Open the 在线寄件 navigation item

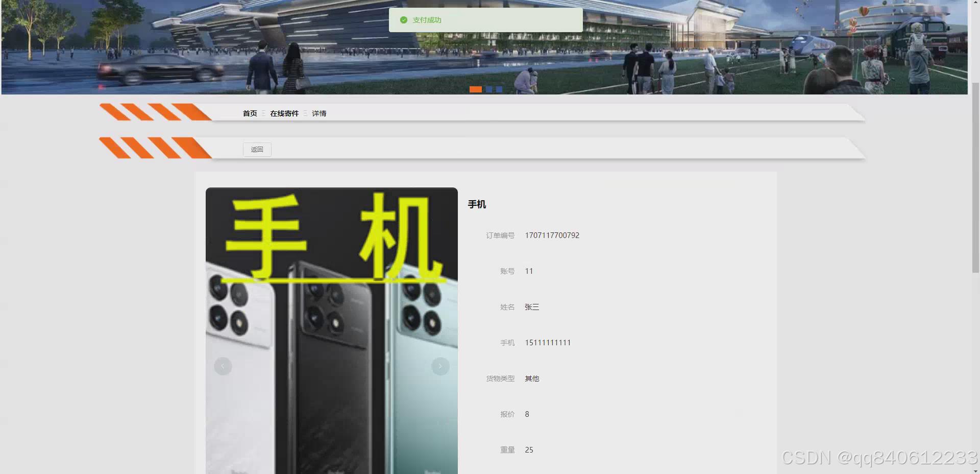click(x=284, y=113)
